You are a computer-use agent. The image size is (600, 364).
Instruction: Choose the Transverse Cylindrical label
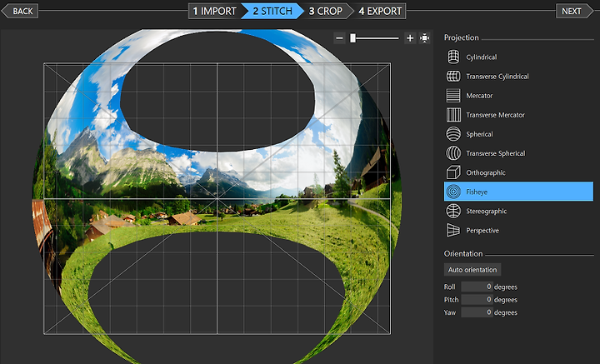[x=497, y=77]
